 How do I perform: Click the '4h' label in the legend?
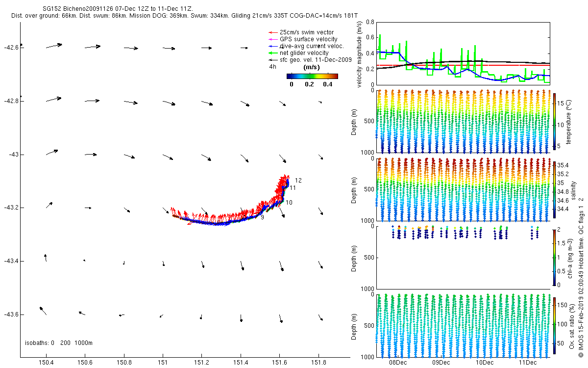272,67
